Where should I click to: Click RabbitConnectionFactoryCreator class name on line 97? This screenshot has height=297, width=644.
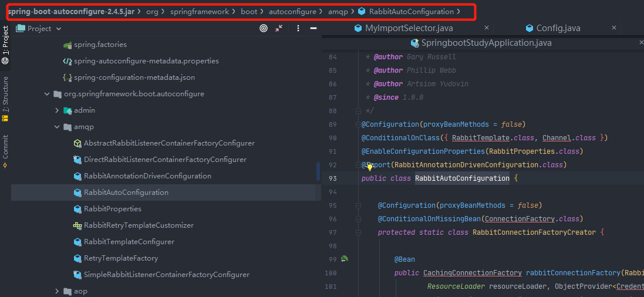(534, 232)
